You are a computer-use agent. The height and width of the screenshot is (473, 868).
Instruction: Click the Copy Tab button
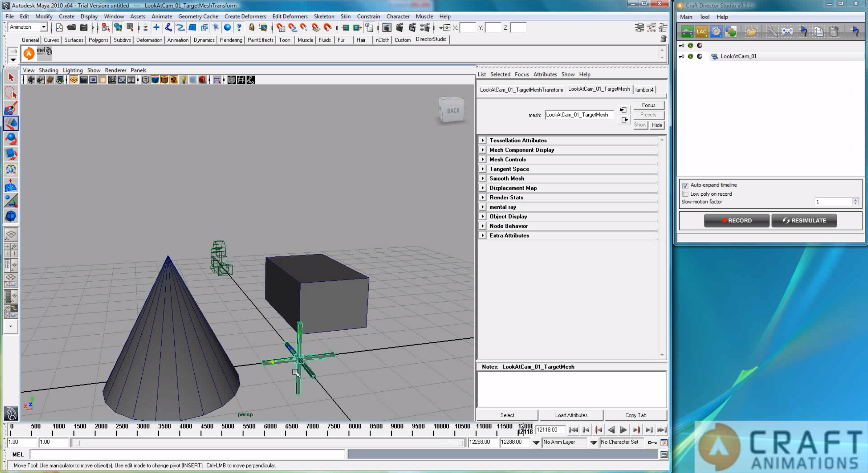click(x=635, y=415)
